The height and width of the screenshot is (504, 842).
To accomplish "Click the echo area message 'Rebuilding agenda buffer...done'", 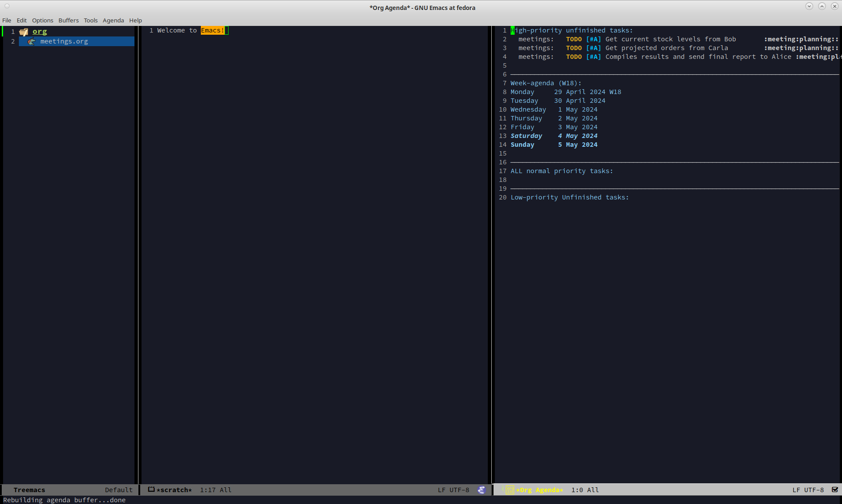I will [64, 500].
